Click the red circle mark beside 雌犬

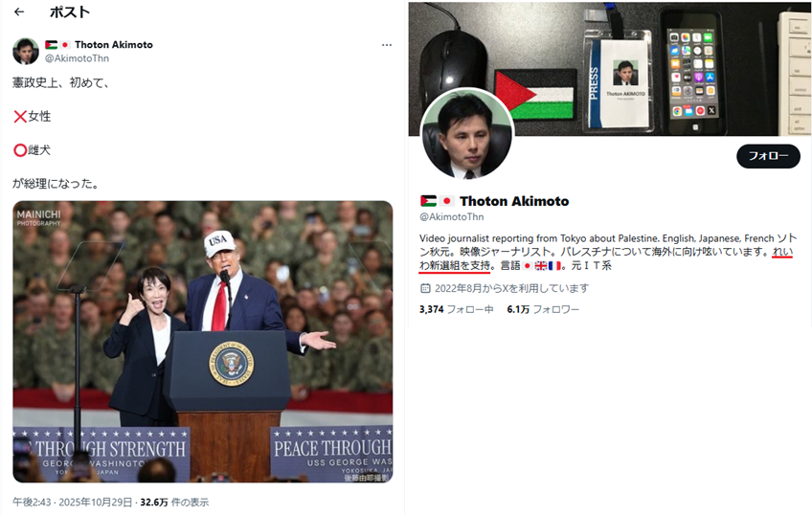[x=20, y=150]
